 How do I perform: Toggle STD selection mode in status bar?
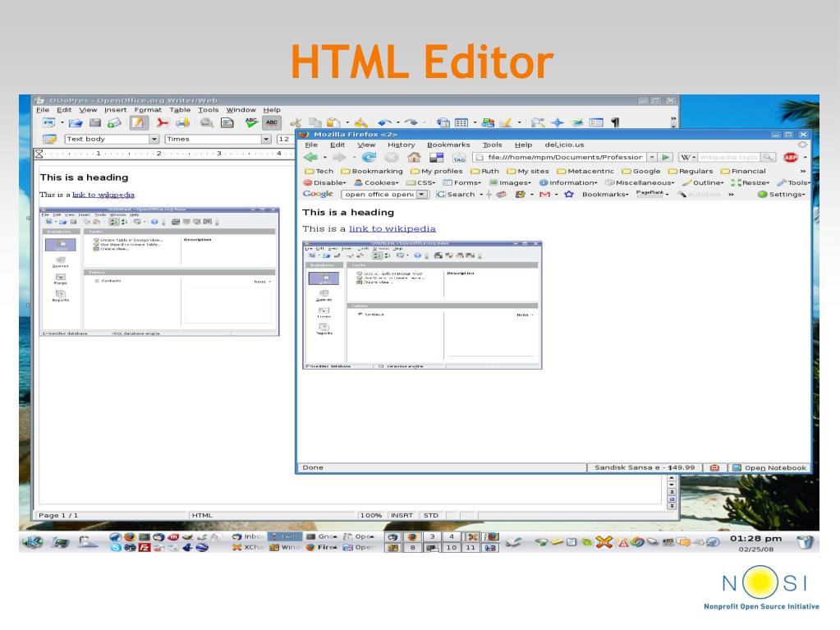click(430, 516)
